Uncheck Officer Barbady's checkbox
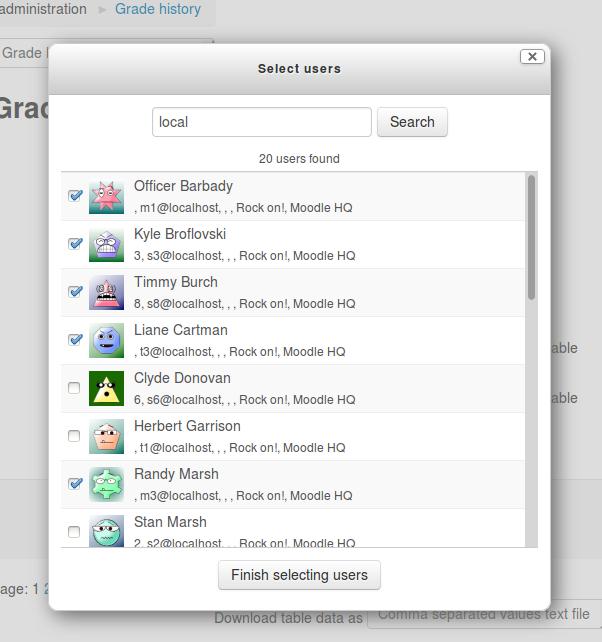 (75, 196)
